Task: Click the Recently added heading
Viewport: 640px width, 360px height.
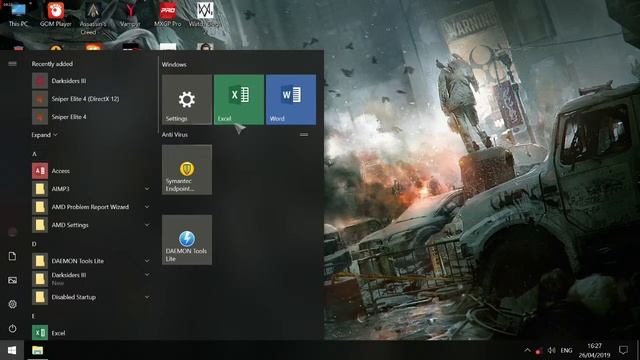Action: click(52, 64)
